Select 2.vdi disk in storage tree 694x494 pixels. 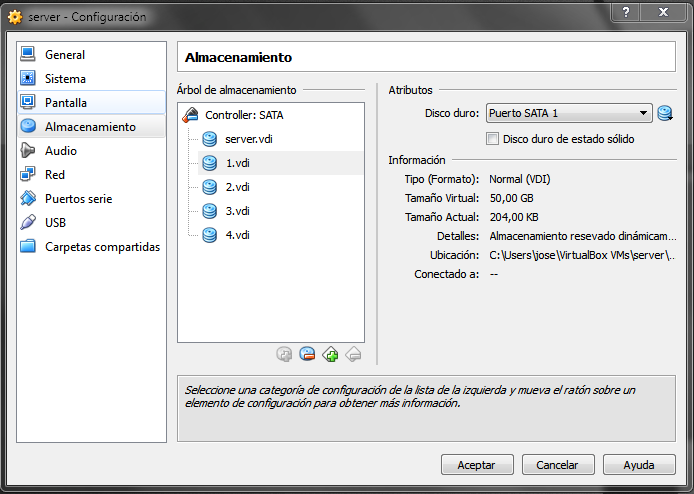237,187
